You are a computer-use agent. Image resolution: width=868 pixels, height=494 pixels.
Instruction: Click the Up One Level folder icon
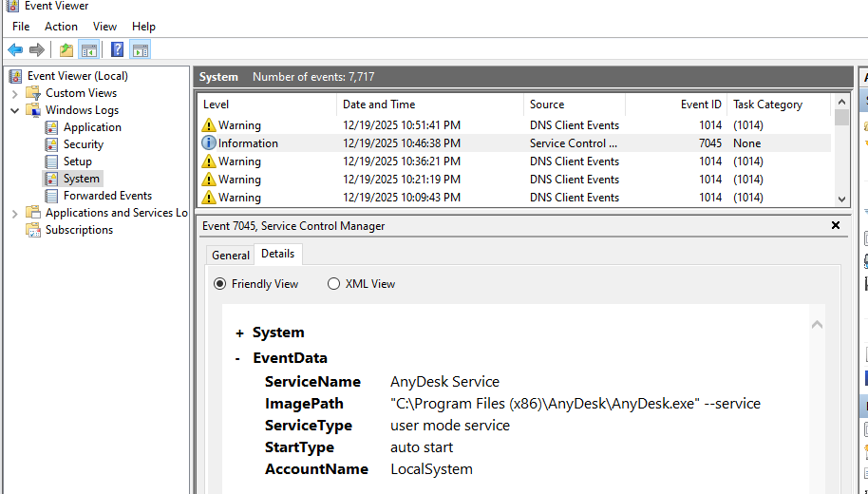tap(66, 49)
